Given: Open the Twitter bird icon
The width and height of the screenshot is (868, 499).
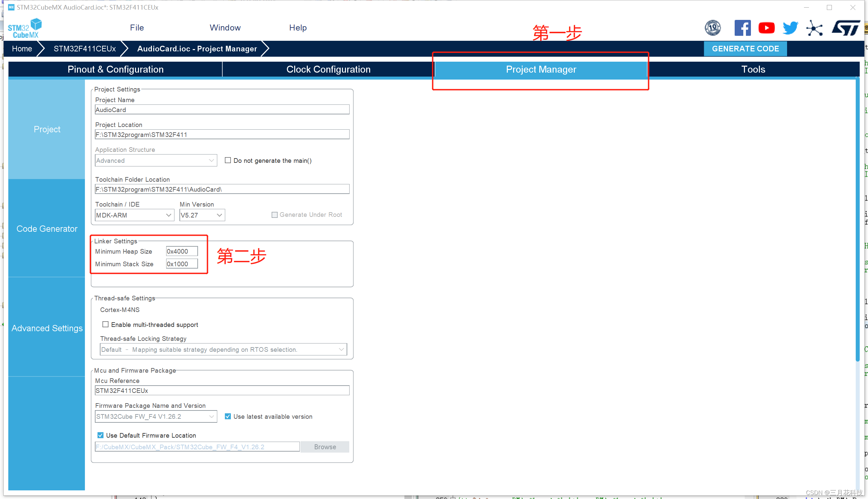Looking at the screenshot, I should 790,28.
